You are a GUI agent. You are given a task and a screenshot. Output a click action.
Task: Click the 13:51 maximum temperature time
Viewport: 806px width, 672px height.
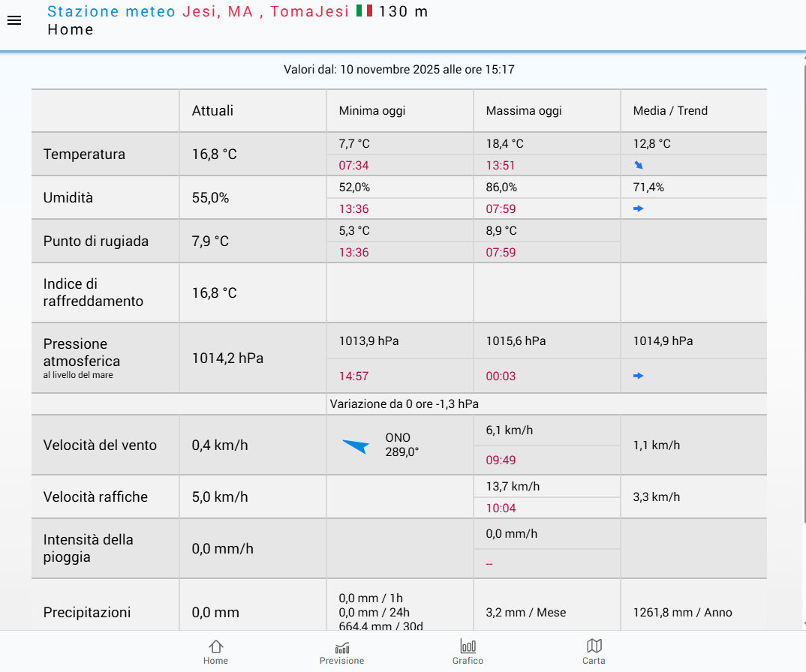pyautogui.click(x=501, y=165)
